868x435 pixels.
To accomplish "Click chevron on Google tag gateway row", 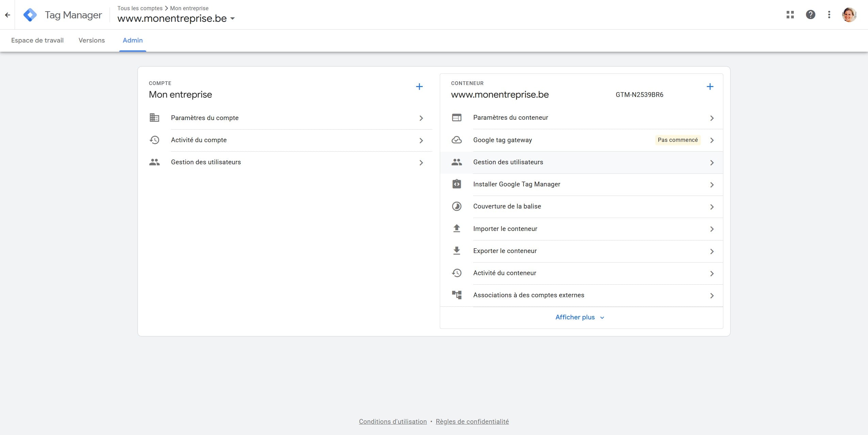I will 712,140.
